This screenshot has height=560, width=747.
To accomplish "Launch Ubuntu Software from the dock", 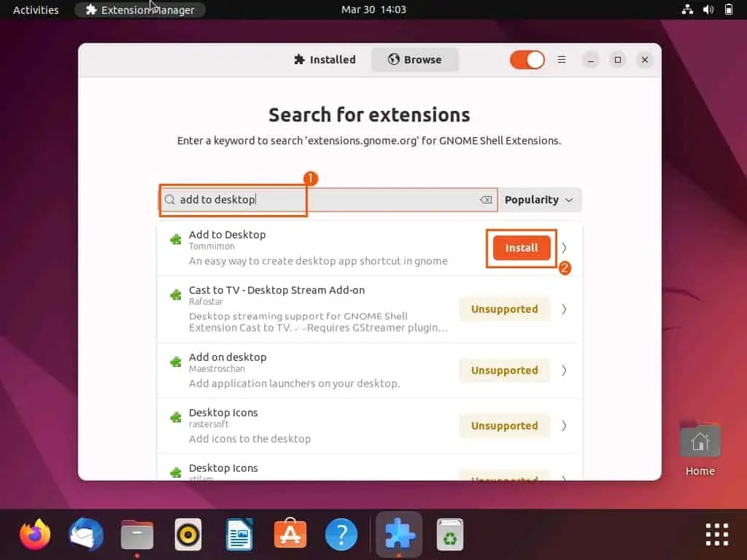I will (x=290, y=534).
